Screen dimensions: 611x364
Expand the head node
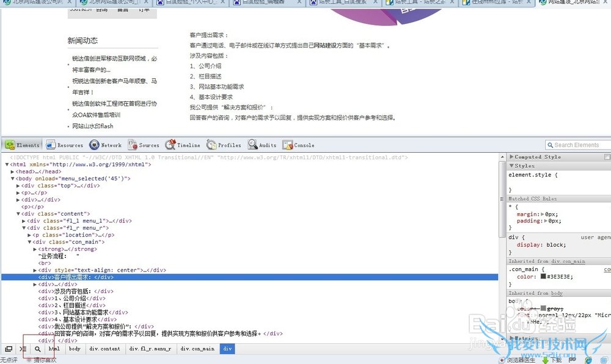tap(12, 172)
